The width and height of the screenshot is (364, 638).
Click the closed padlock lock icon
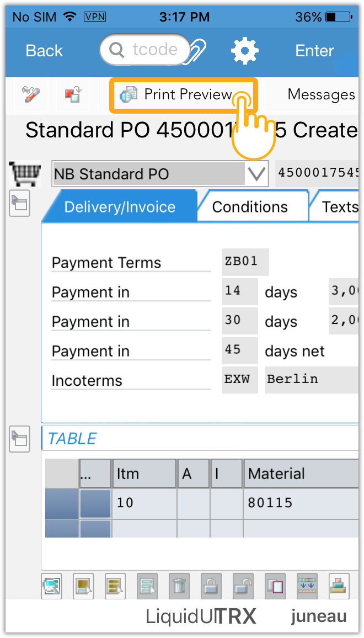[x=210, y=586]
